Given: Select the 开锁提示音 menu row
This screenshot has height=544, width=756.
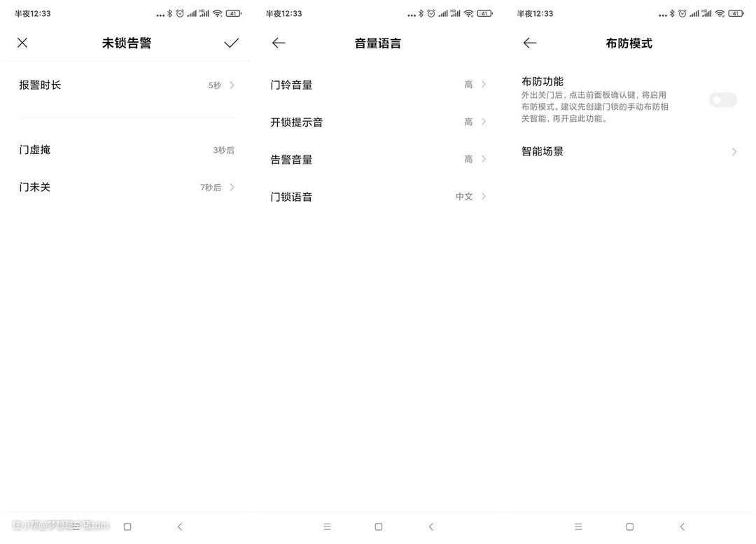Looking at the screenshot, I should tap(378, 122).
